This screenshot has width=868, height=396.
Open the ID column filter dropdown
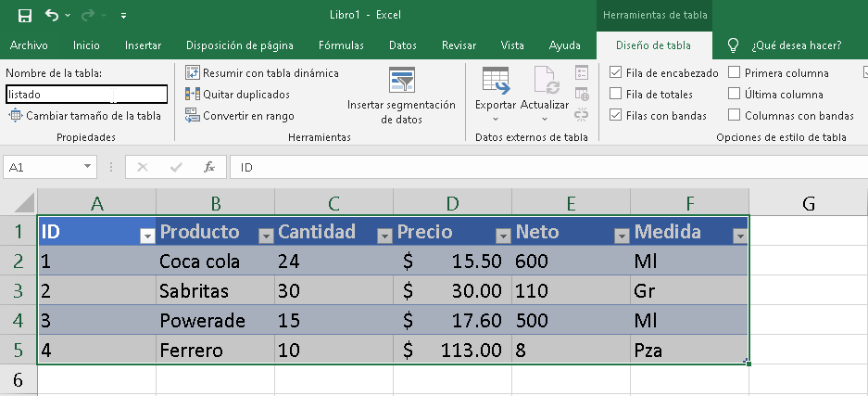[147, 236]
